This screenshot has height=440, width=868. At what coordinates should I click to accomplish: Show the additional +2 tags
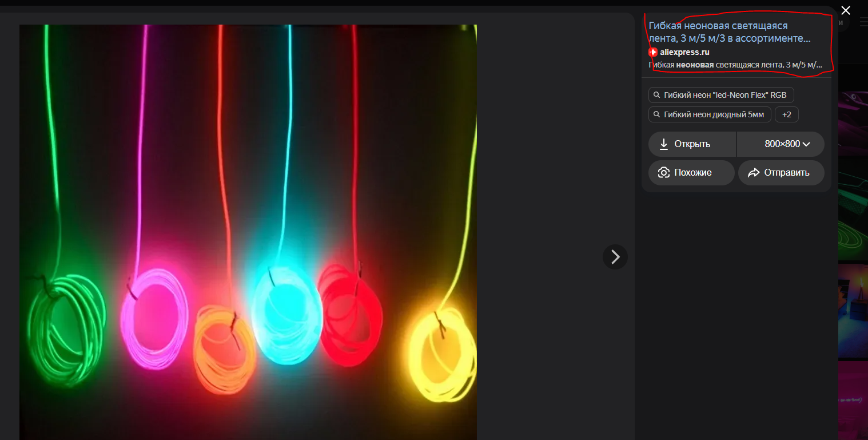787,114
